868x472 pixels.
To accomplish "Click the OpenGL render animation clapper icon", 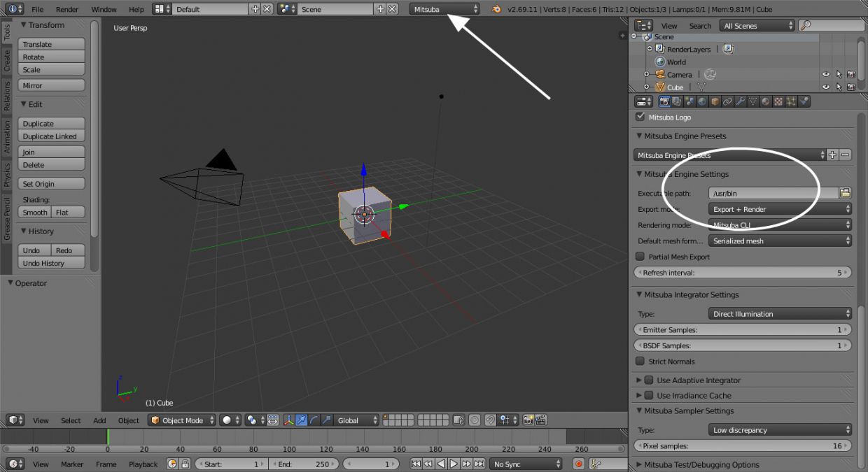I will click(540, 420).
